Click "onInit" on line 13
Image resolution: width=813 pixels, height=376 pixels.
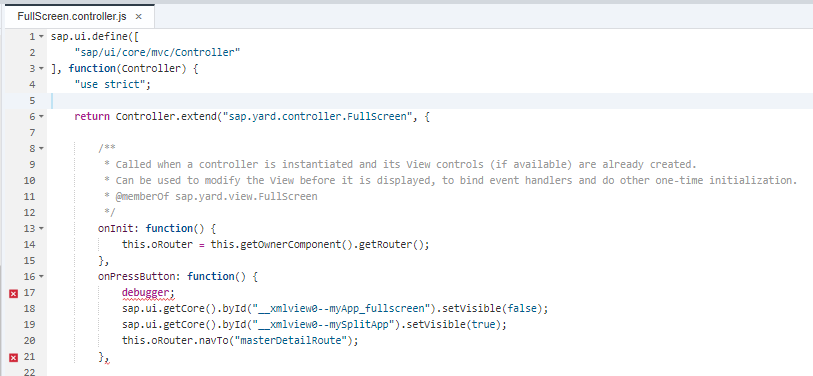116,228
